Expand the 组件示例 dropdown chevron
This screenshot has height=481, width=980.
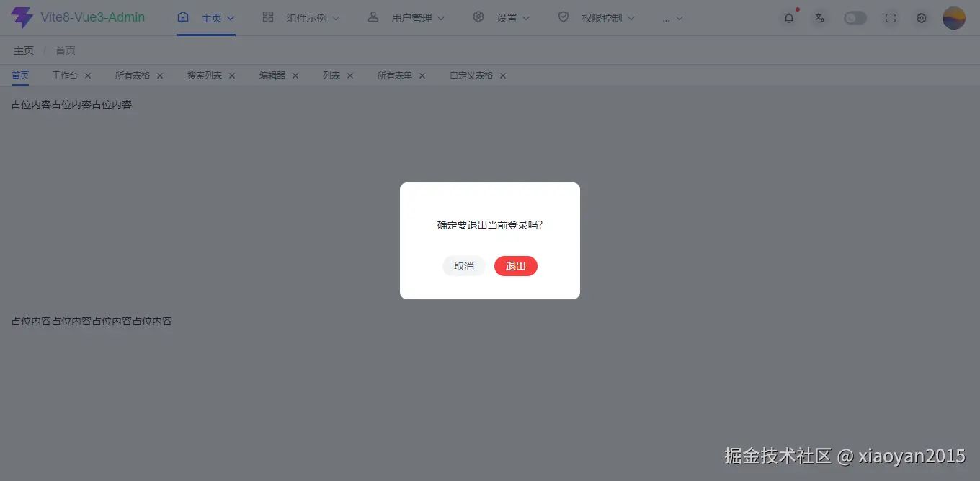335,18
